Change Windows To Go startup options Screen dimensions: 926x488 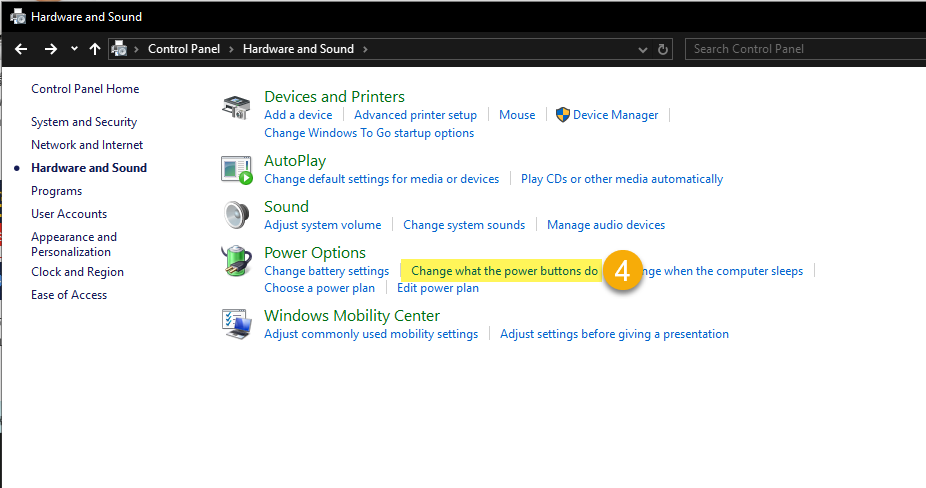click(x=369, y=133)
